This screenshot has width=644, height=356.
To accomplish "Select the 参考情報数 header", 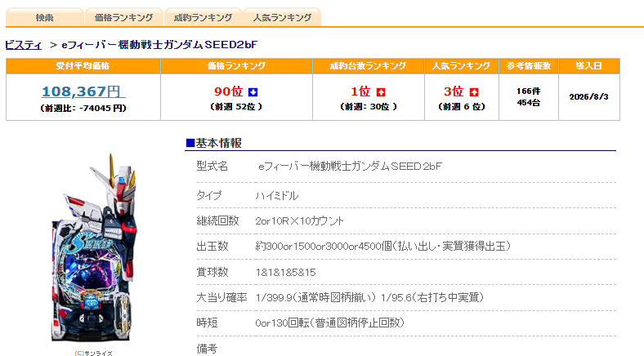I will tap(529, 66).
